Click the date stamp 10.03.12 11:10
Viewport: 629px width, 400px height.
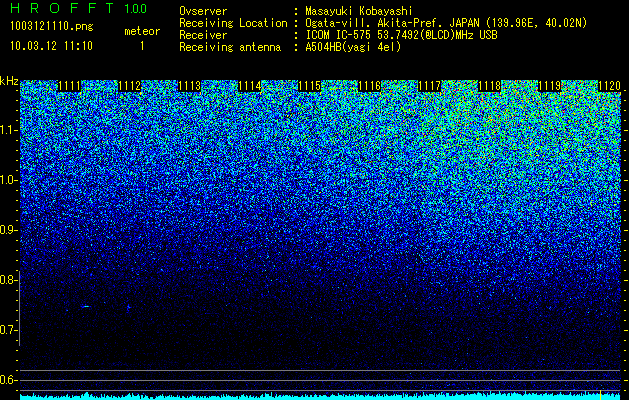click(51, 46)
